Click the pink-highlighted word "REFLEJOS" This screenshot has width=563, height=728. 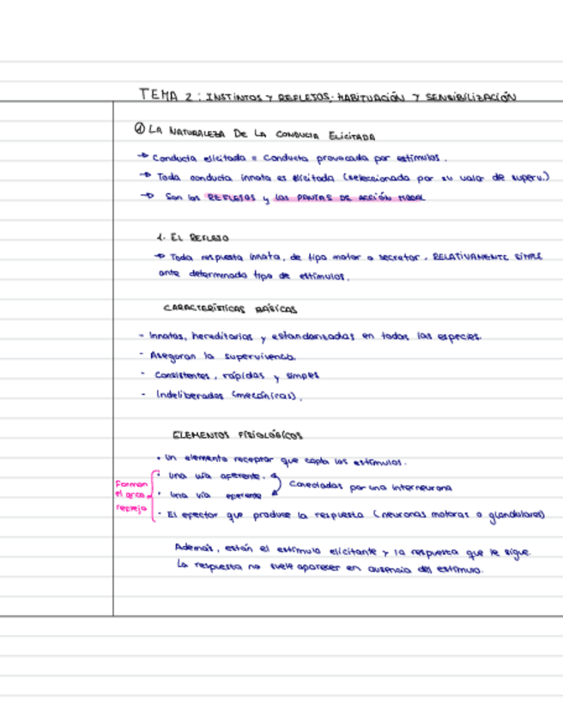[232, 197]
